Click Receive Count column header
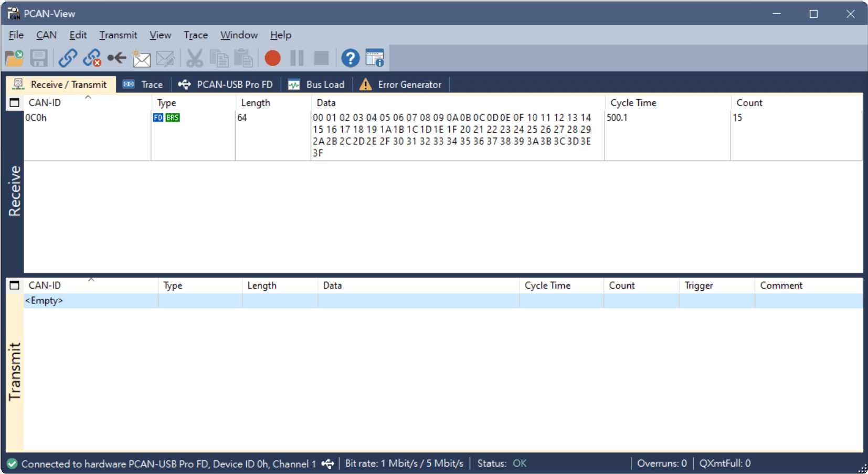The width and height of the screenshot is (868, 474). [797, 103]
